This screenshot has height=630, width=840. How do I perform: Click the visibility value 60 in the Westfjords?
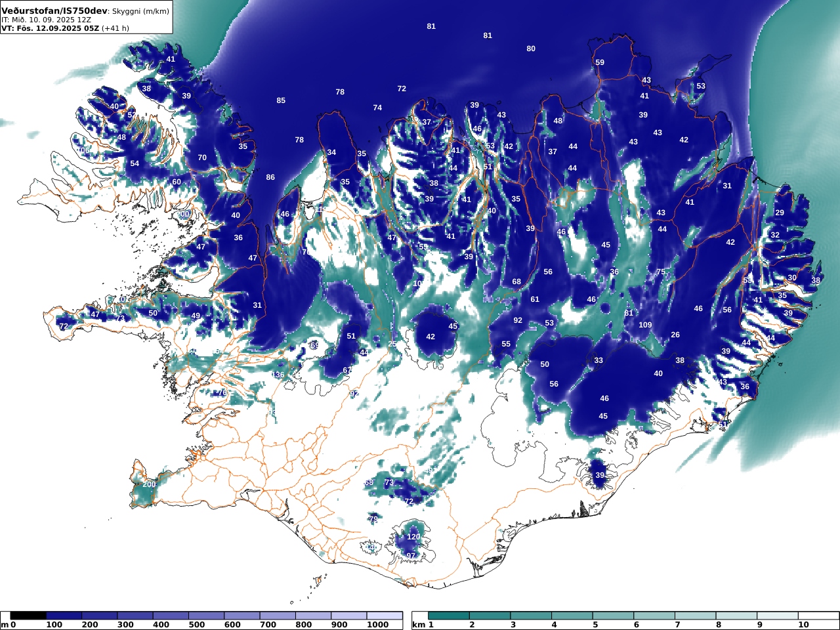pyautogui.click(x=177, y=182)
